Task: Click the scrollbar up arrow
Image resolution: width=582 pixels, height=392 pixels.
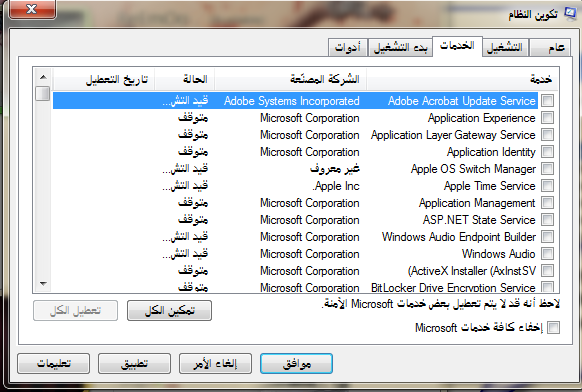Action: [43, 77]
